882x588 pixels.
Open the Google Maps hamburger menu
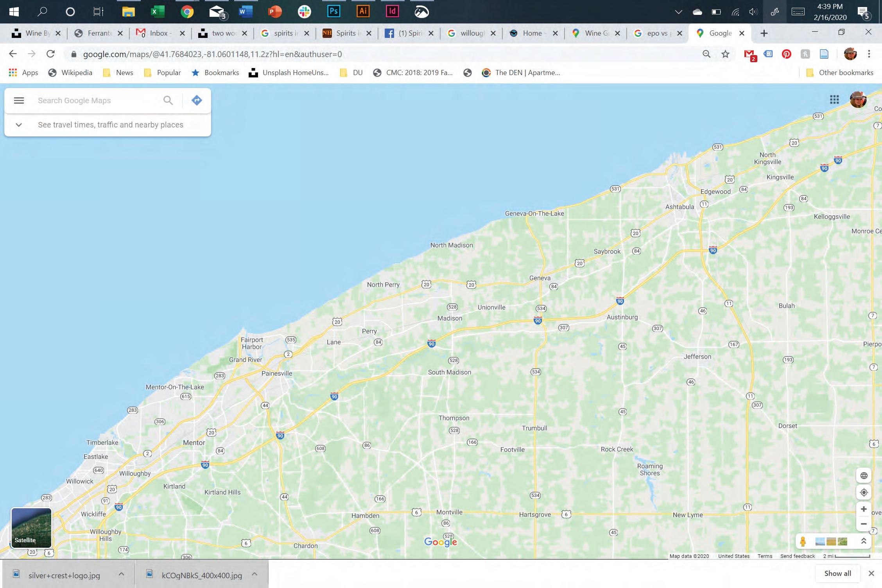pyautogui.click(x=19, y=100)
